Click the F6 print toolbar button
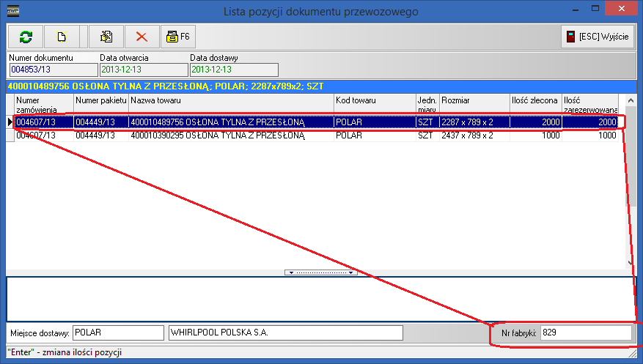This screenshot has height=364, width=643. 177,36
